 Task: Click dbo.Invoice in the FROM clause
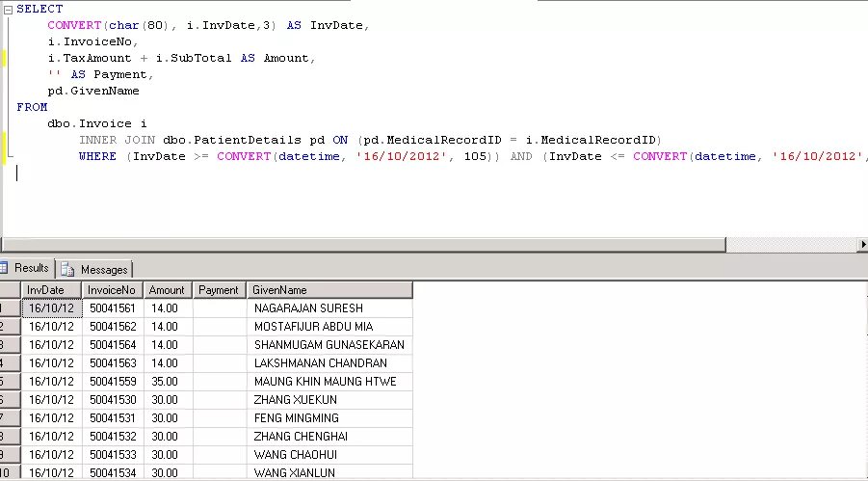[x=90, y=123]
